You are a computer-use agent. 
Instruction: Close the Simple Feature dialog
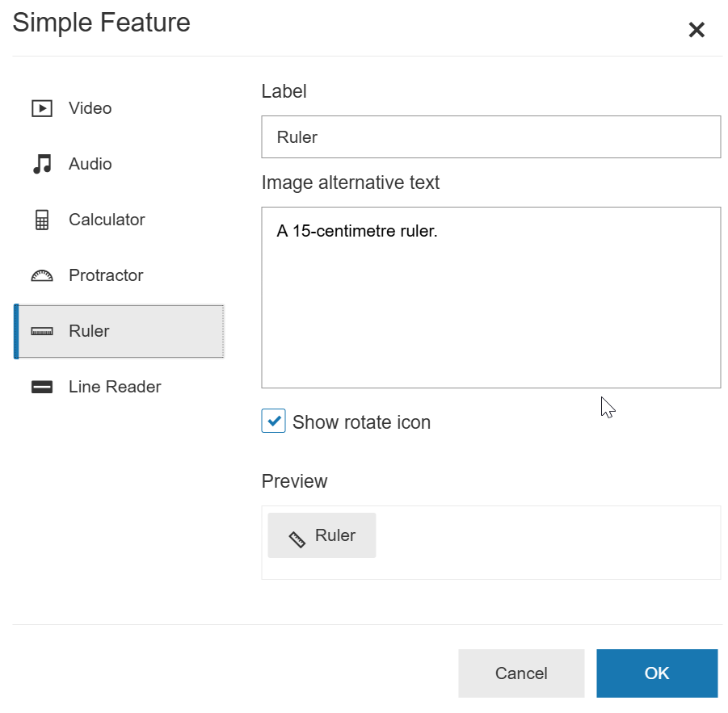tap(696, 30)
